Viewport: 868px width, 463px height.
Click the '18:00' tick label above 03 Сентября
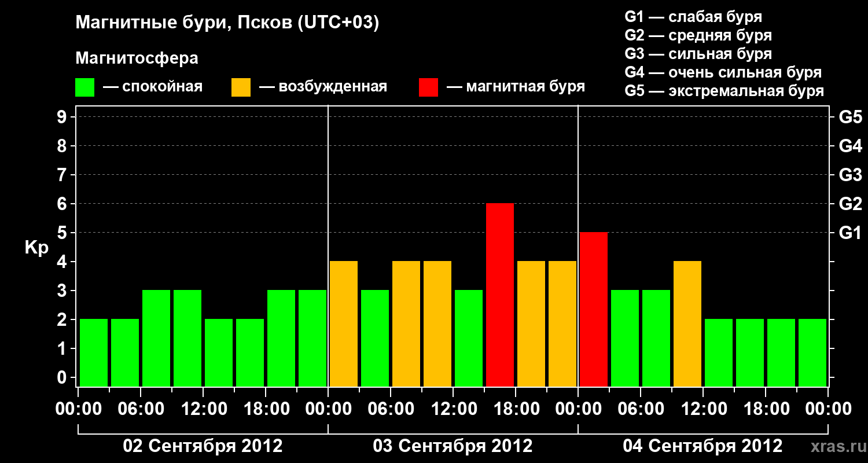pyautogui.click(x=516, y=409)
